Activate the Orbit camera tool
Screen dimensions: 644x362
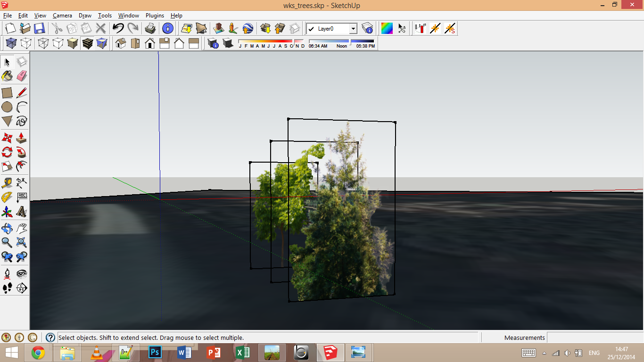tap(7, 228)
